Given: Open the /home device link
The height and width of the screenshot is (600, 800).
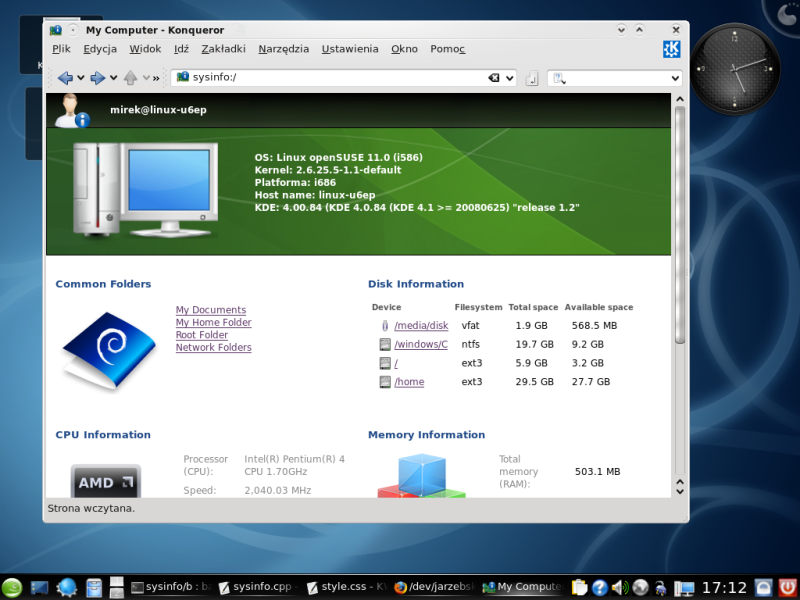Looking at the screenshot, I should (x=409, y=382).
